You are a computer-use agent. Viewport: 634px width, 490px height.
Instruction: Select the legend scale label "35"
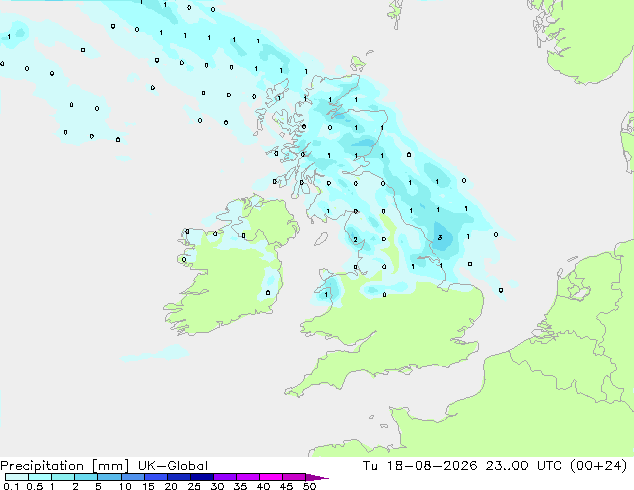[240, 486]
